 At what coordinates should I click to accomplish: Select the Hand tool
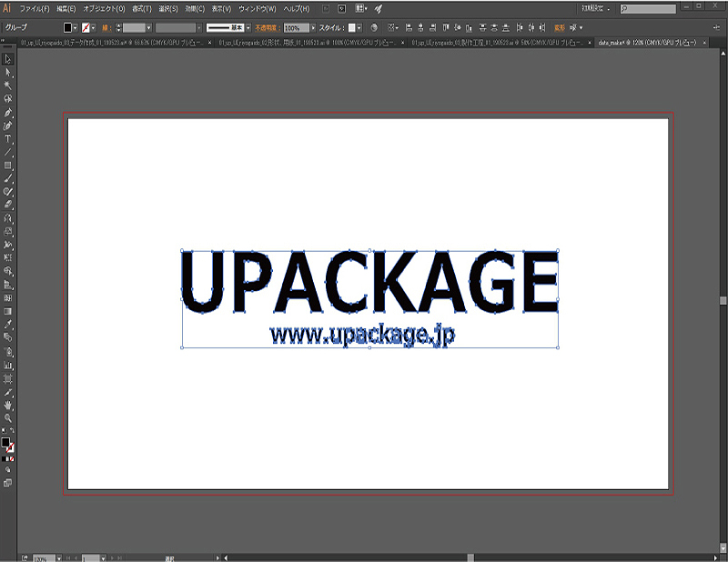pyautogui.click(x=7, y=406)
